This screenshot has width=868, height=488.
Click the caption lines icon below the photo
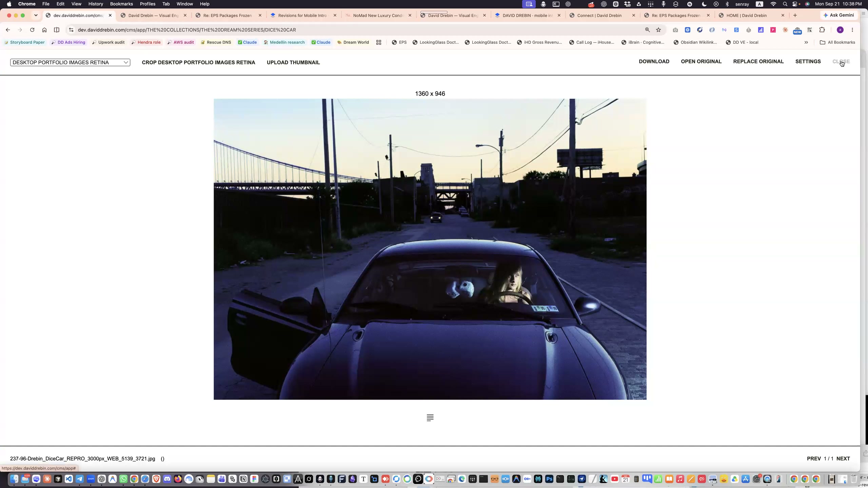pos(430,418)
